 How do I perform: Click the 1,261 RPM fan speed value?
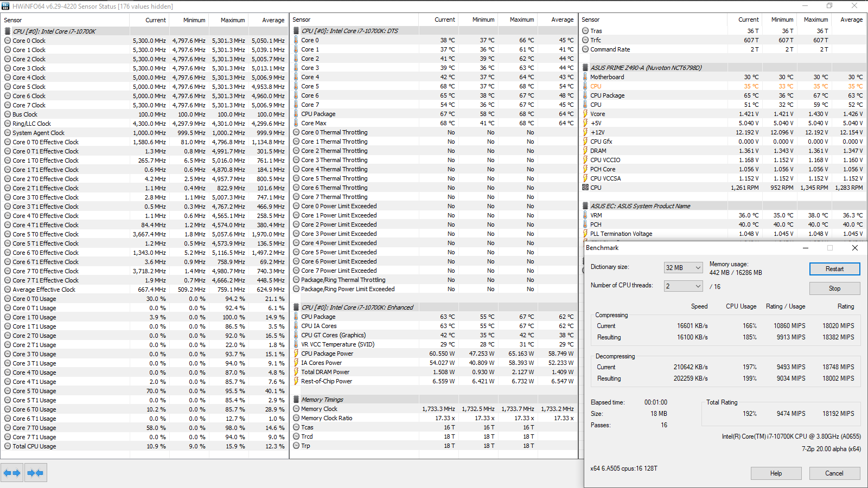tap(744, 188)
